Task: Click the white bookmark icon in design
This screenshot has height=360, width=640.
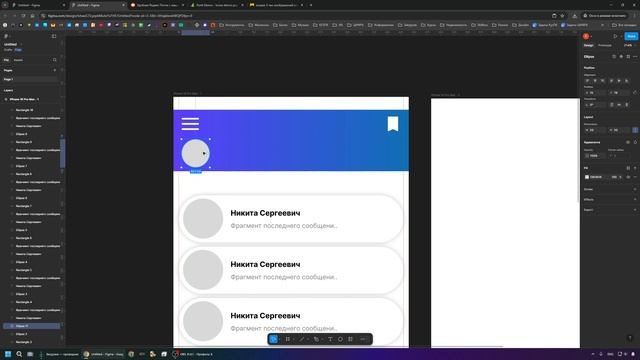Action: [393, 124]
